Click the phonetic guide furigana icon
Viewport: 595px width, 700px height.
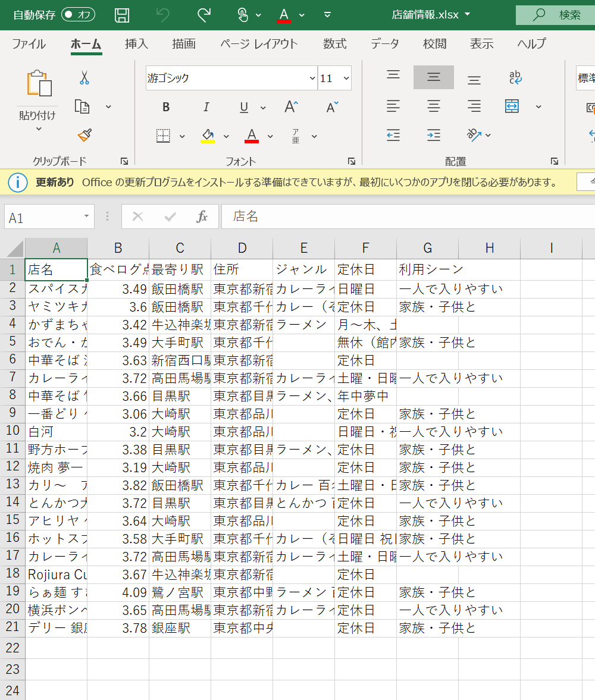click(296, 136)
